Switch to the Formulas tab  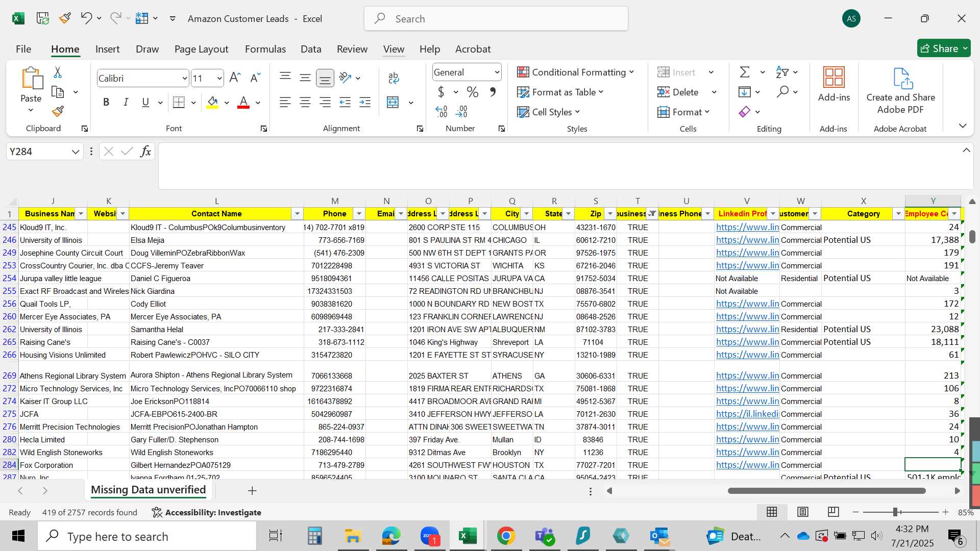(x=265, y=49)
